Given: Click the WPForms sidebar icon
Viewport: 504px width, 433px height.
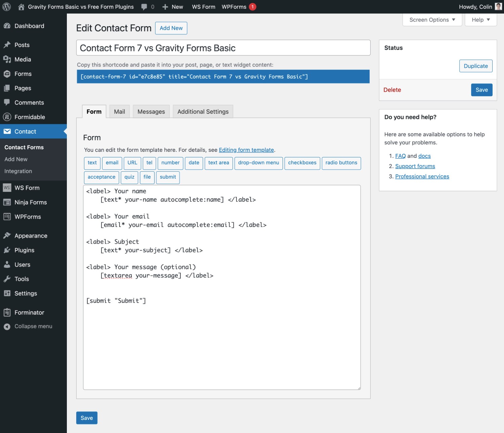Looking at the screenshot, I should pyautogui.click(x=7, y=217).
